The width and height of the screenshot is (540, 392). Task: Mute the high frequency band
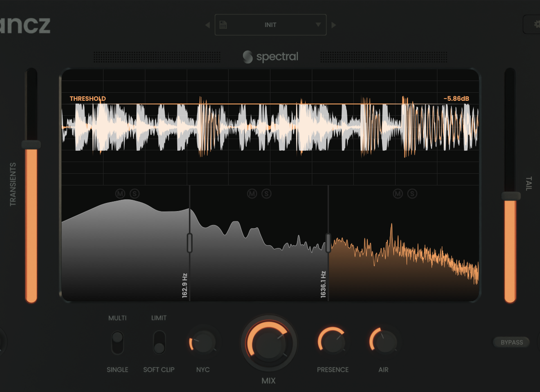click(398, 194)
